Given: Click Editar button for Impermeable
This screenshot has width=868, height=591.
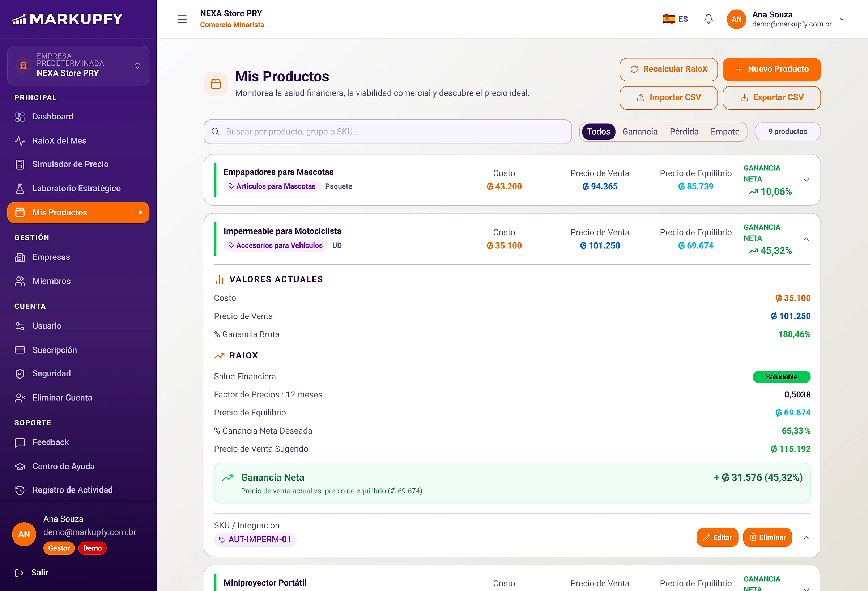Looking at the screenshot, I should tap(718, 537).
